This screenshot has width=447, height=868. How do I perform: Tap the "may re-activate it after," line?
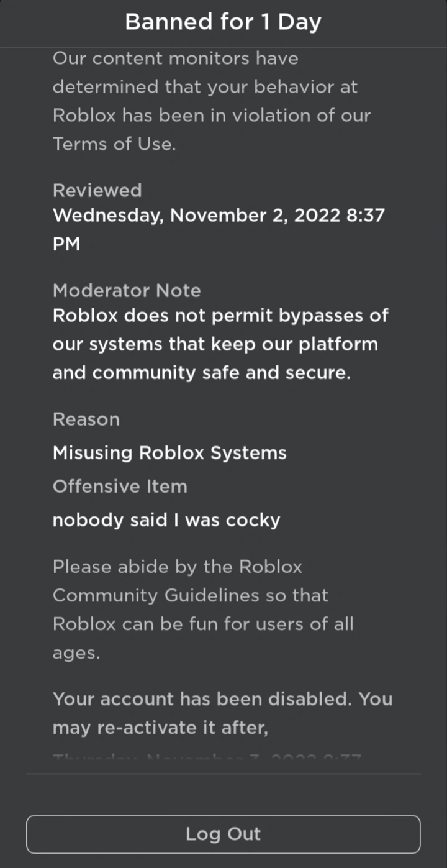click(x=160, y=728)
